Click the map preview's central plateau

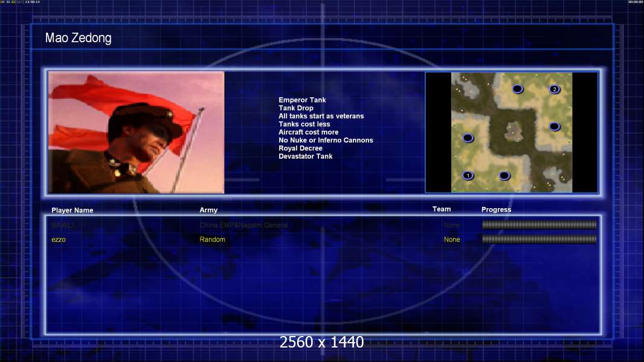pyautogui.click(x=513, y=131)
